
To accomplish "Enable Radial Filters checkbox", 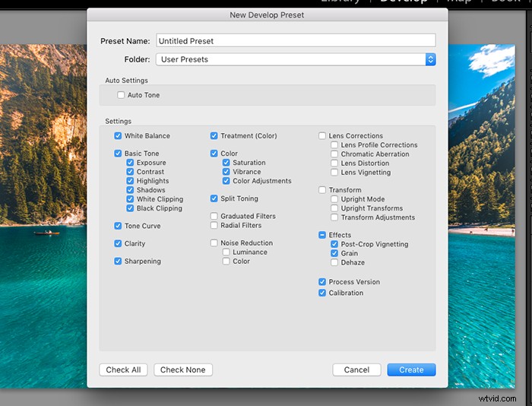I will click(214, 225).
